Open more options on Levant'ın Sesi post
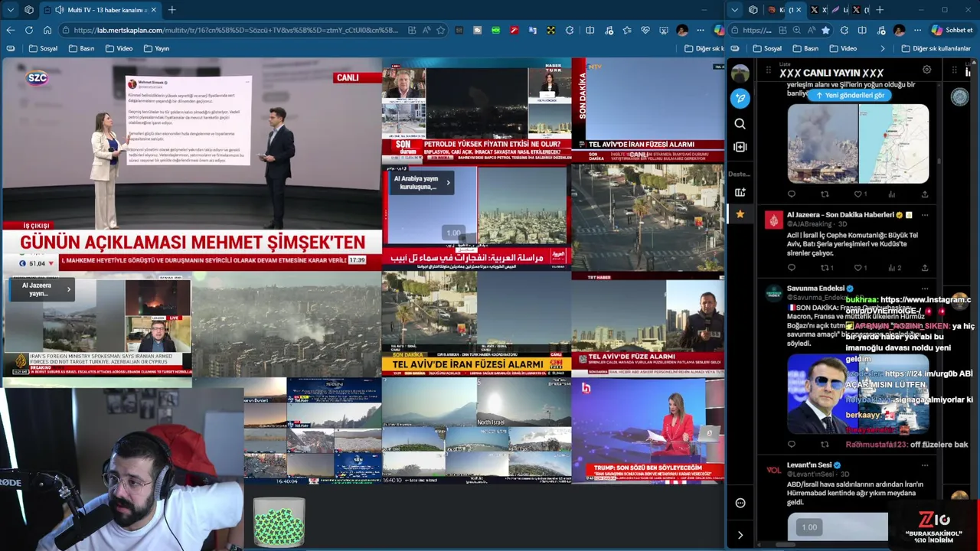 pyautogui.click(x=925, y=465)
